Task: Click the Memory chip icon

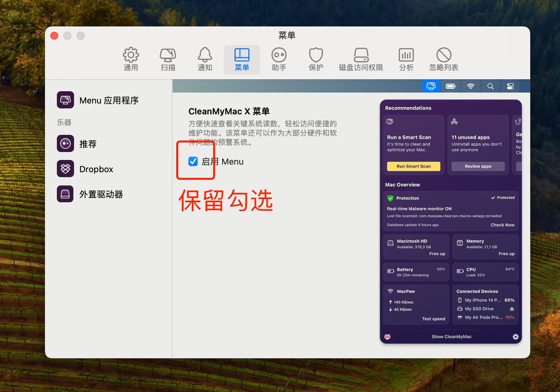Action: pyautogui.click(x=460, y=243)
